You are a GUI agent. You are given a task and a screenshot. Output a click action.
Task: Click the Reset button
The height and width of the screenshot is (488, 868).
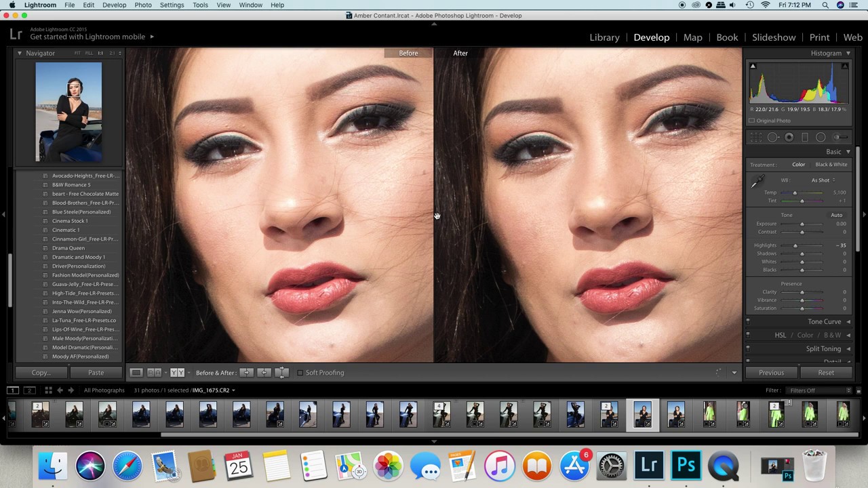point(826,373)
